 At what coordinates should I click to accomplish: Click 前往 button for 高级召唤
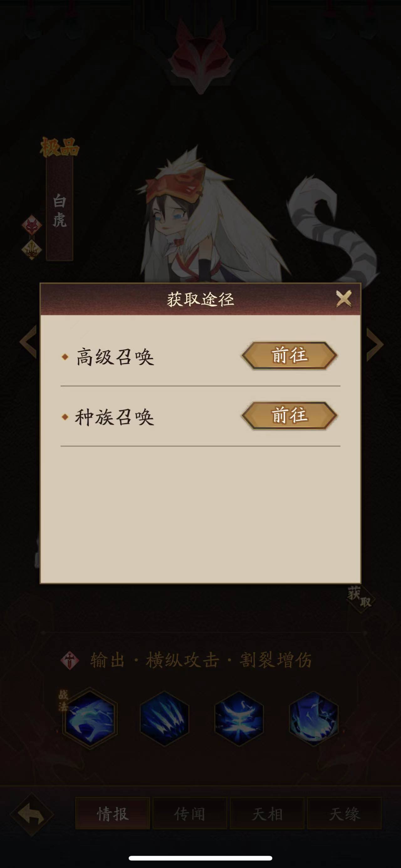point(289,355)
